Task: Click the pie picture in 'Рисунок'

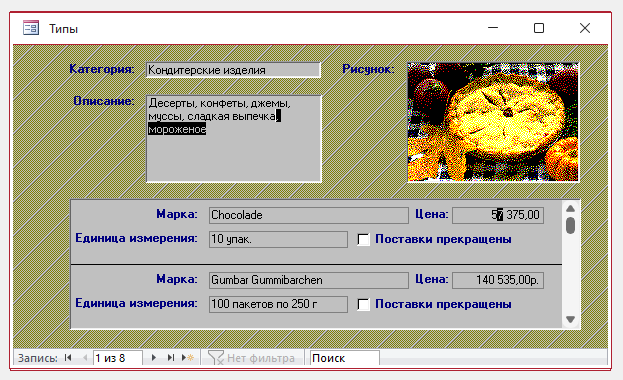Action: click(493, 122)
